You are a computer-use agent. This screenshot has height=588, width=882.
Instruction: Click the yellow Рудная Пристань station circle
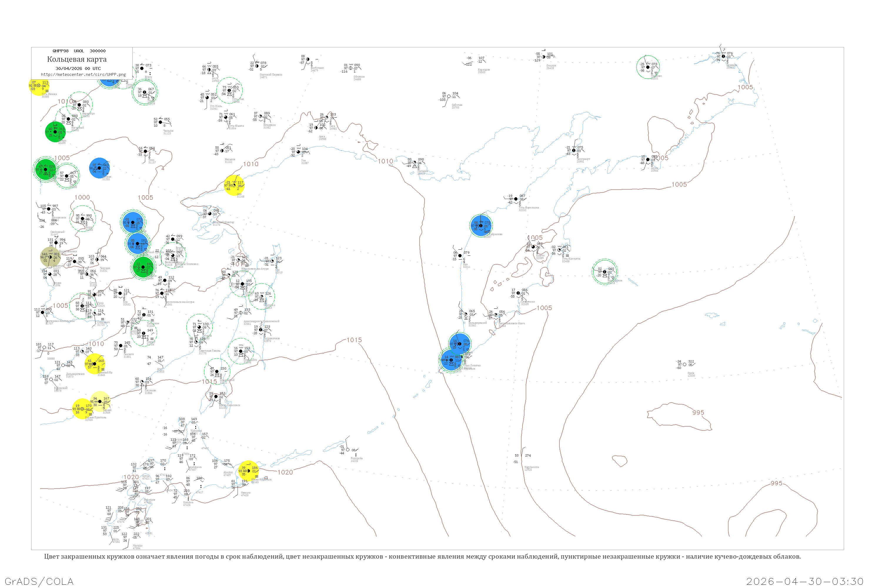83,409
